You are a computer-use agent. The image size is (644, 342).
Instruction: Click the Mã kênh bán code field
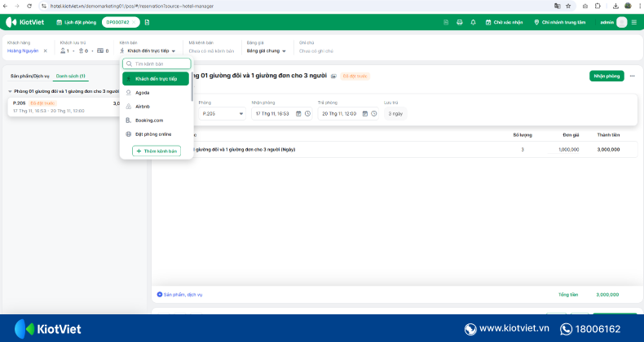pyautogui.click(x=211, y=51)
